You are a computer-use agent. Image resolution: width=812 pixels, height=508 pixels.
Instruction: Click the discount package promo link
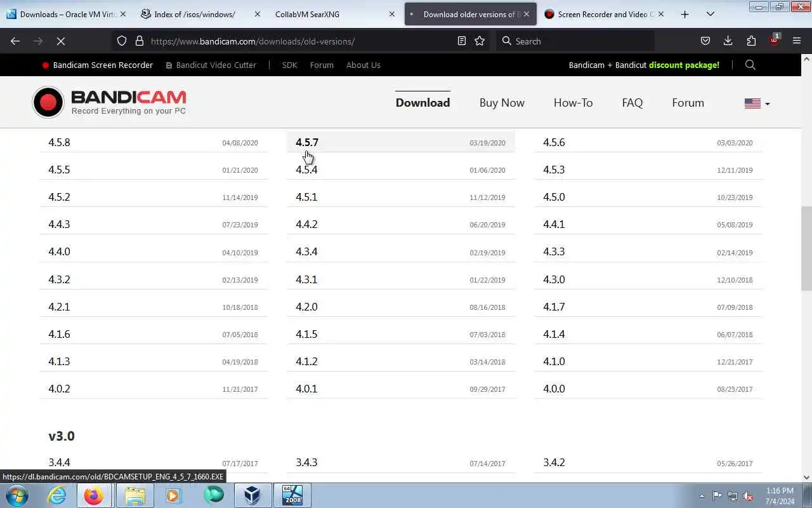point(684,65)
